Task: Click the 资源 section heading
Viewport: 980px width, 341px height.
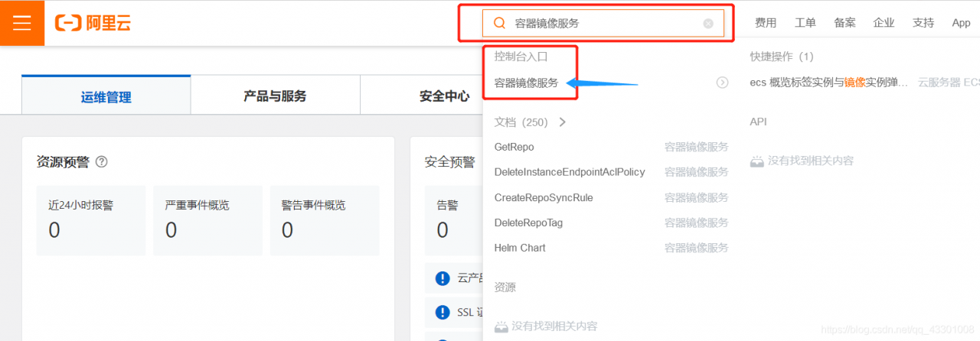Action: click(505, 287)
